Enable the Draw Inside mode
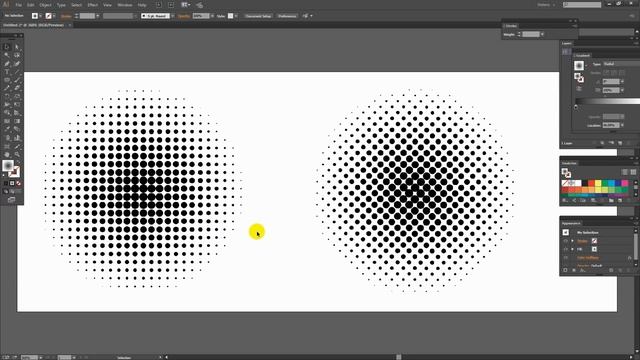640x360 pixels. (19, 191)
